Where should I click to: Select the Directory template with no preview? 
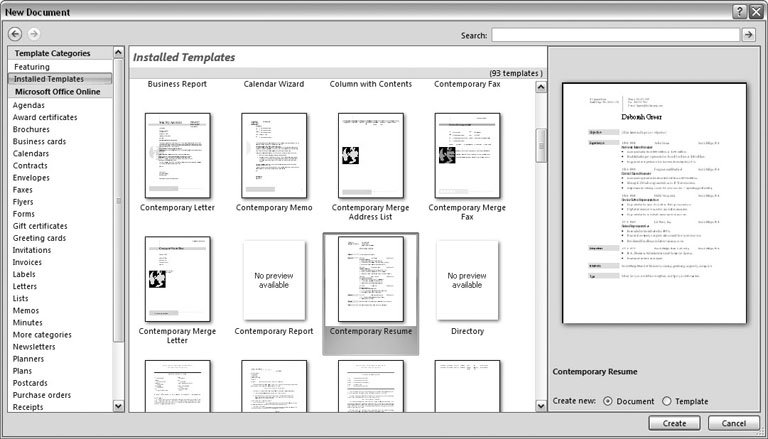point(467,280)
